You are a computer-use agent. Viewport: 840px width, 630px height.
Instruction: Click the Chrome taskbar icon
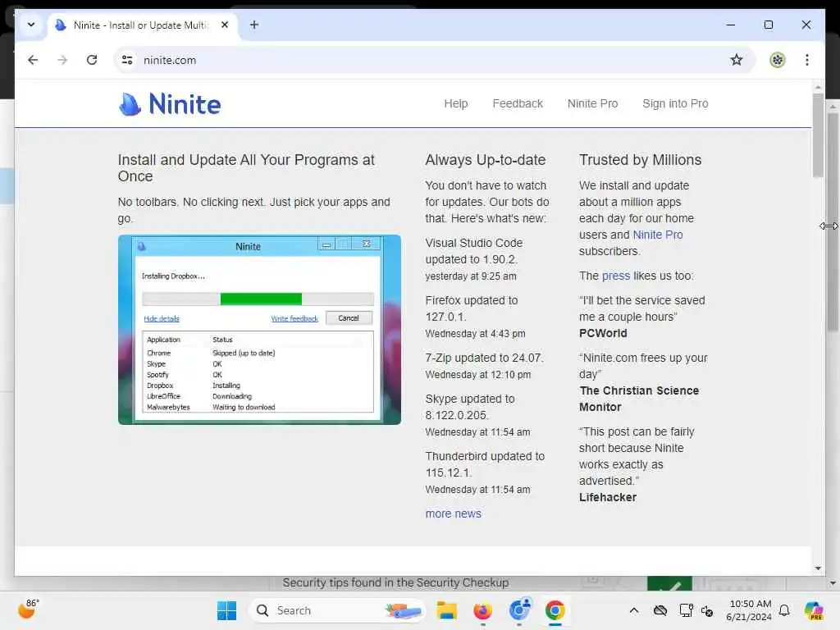555,610
